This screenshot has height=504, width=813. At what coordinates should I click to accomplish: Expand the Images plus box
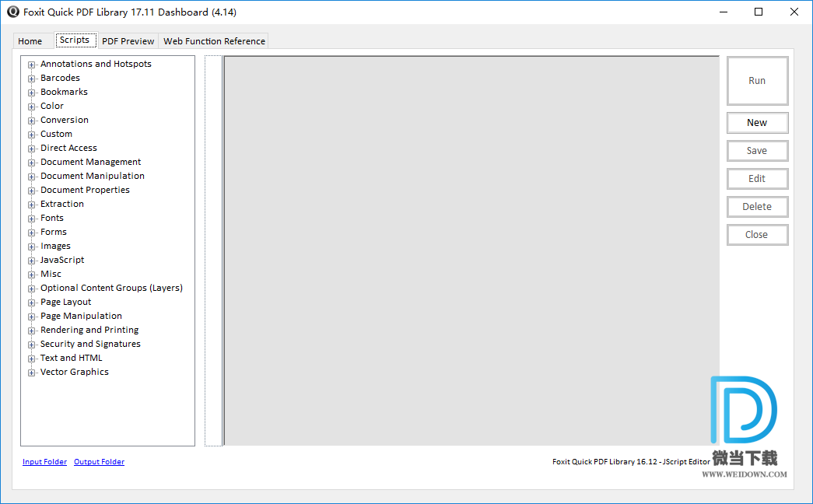(32, 247)
